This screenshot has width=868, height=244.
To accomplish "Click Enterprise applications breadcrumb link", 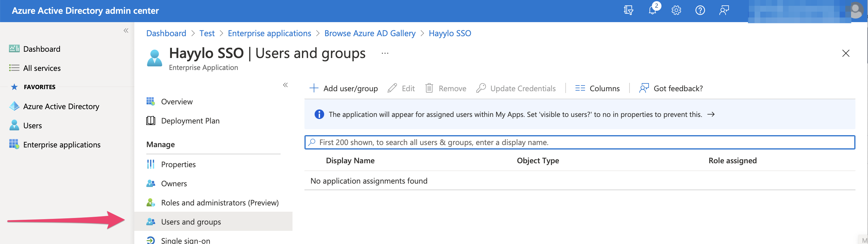I will [x=269, y=33].
